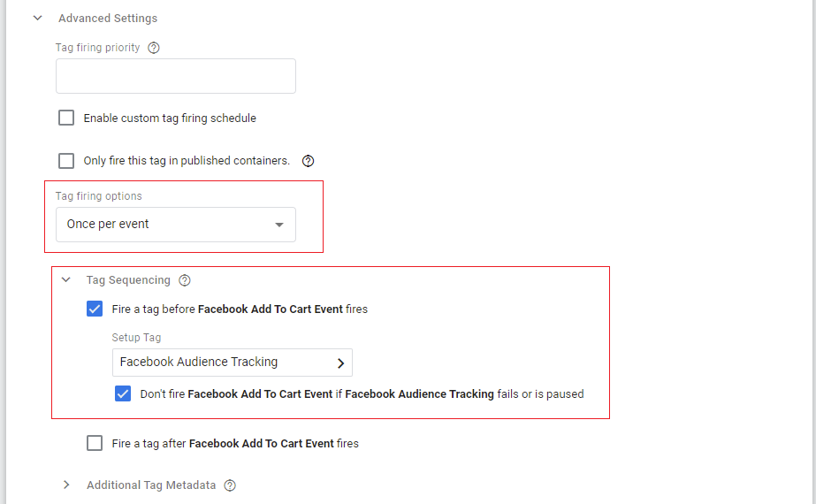
Task: Click the Tag Sequencing heading label
Action: pos(128,280)
